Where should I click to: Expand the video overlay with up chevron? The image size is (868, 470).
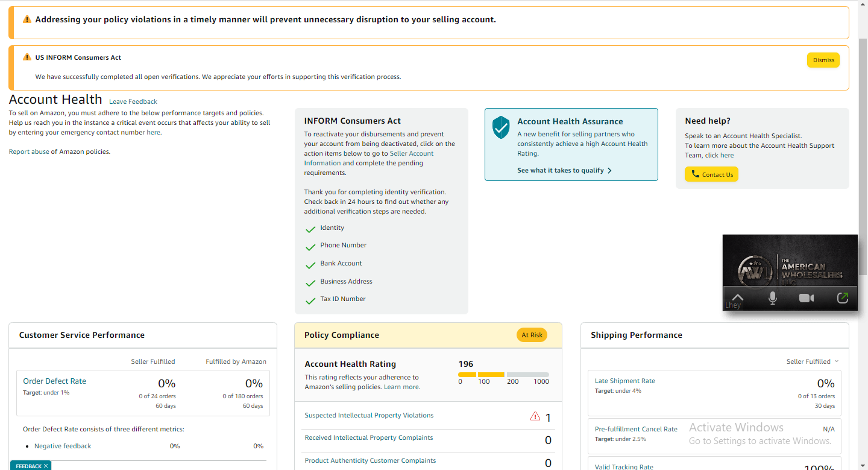pos(738,297)
